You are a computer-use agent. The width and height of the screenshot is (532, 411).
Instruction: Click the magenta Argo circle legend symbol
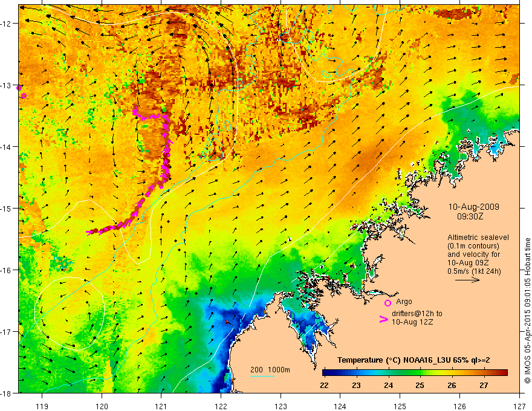coord(388,303)
